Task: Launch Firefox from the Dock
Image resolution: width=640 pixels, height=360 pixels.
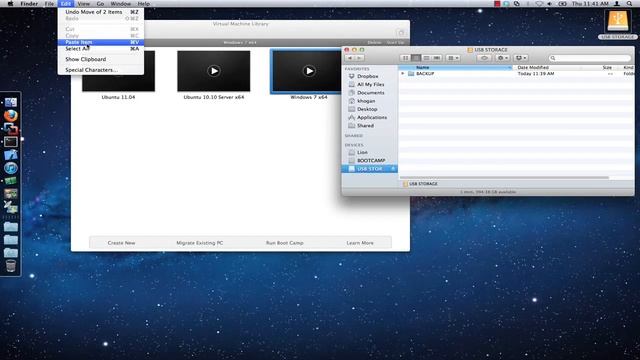Action: (11, 116)
